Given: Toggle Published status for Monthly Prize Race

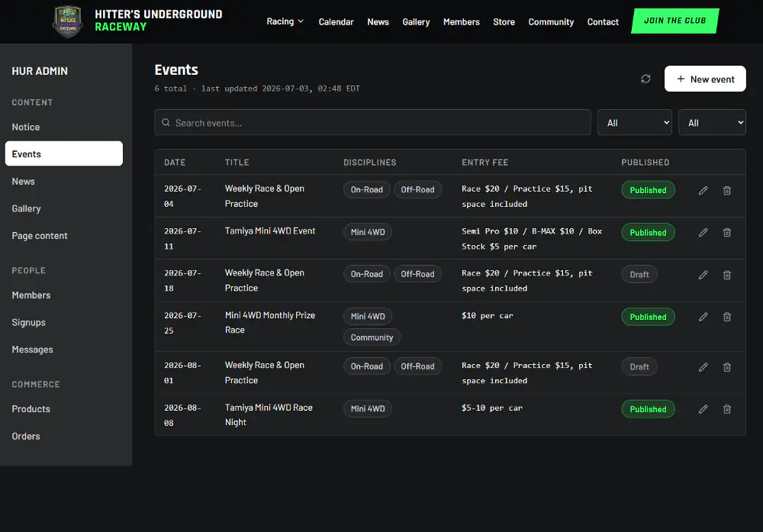Looking at the screenshot, I should tap(648, 317).
